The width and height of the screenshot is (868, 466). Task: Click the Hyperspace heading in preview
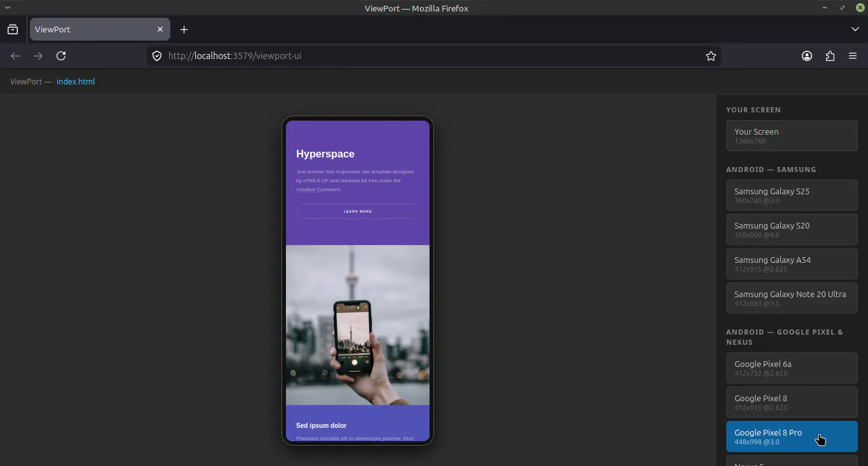pos(325,154)
